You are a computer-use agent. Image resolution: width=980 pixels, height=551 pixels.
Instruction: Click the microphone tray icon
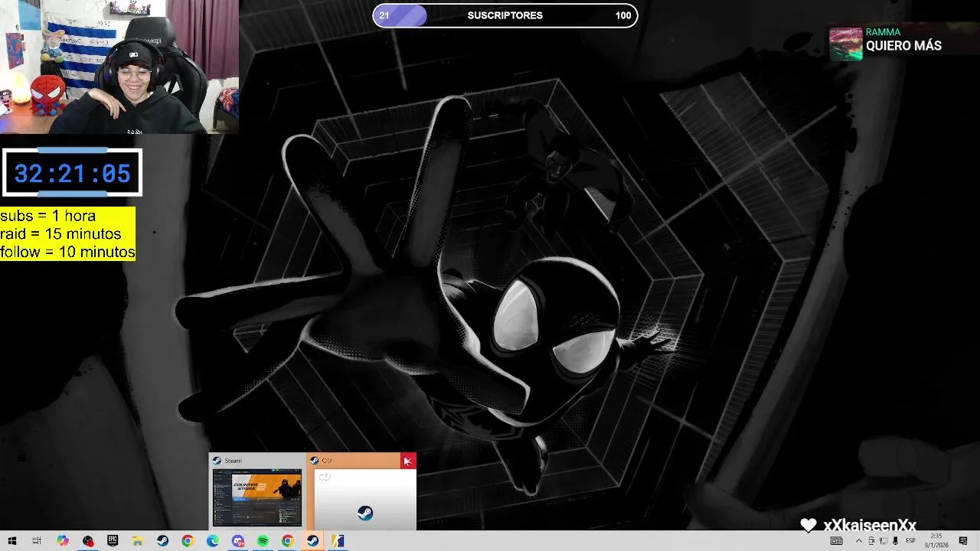895,541
